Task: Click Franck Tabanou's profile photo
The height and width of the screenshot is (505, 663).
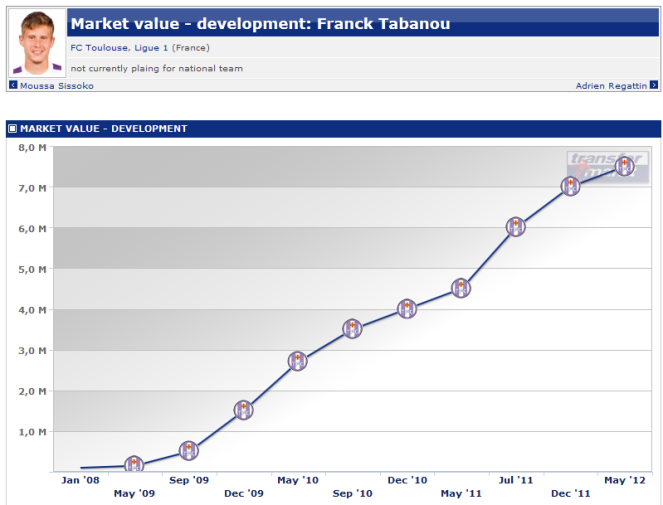Action: pos(37,43)
